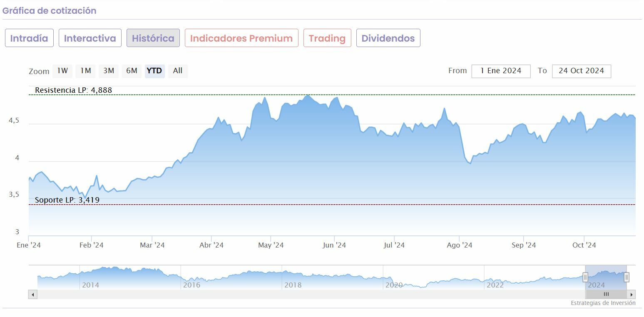
Task: Open Indicadores Premium tab
Action: pyautogui.click(x=241, y=38)
